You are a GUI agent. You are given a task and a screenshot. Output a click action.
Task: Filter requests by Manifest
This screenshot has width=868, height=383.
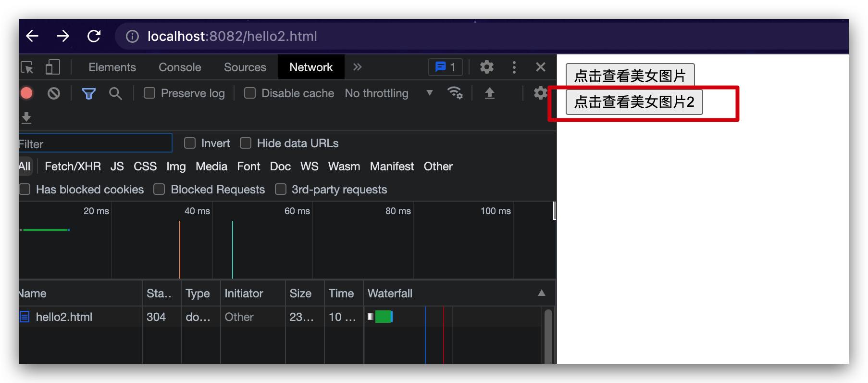coord(392,166)
